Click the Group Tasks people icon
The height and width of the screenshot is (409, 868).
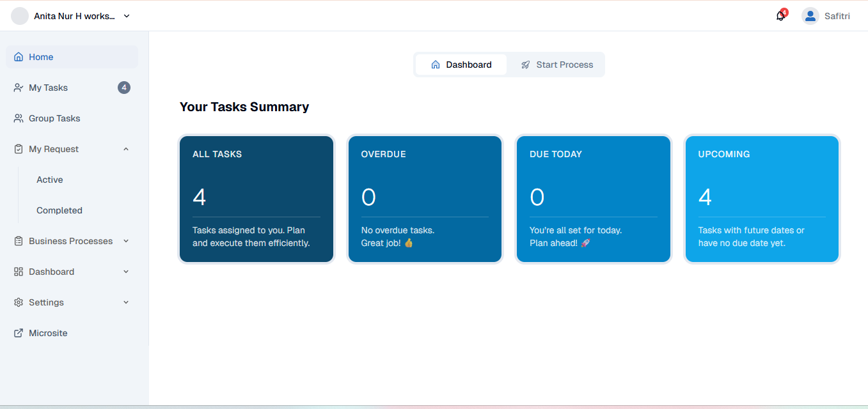(17, 118)
